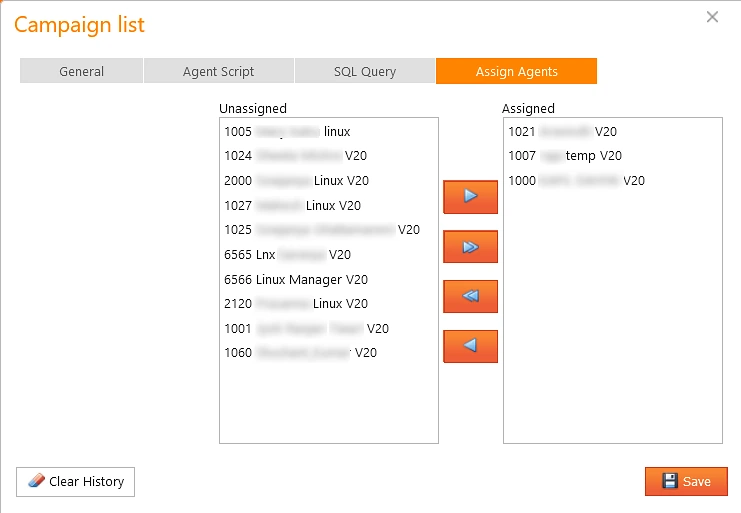Save the campaign settings
741x513 pixels.
[x=686, y=481]
